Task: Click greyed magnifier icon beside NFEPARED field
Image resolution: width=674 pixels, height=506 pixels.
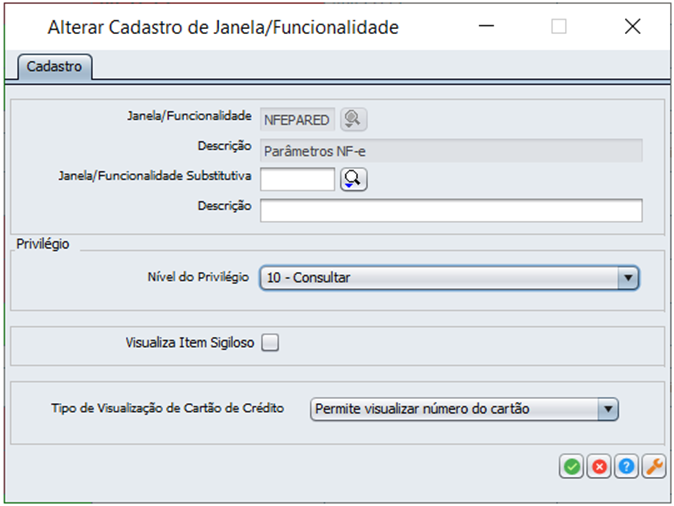Action: (353, 119)
